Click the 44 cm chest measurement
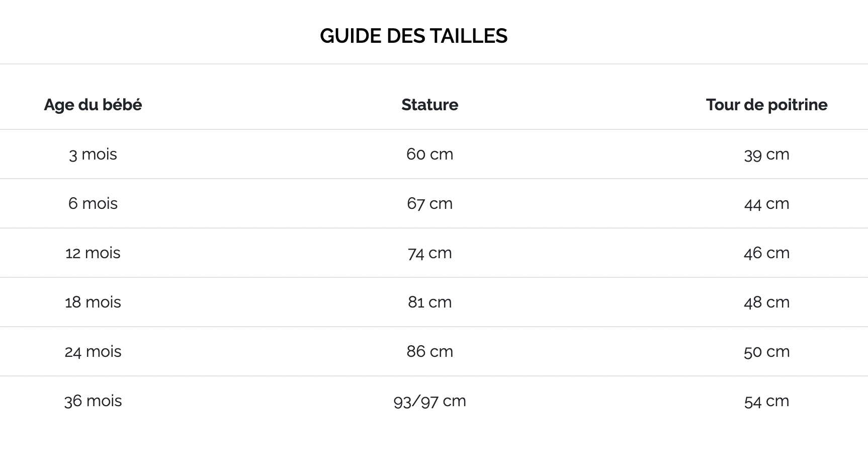868x454 pixels. [x=766, y=203]
